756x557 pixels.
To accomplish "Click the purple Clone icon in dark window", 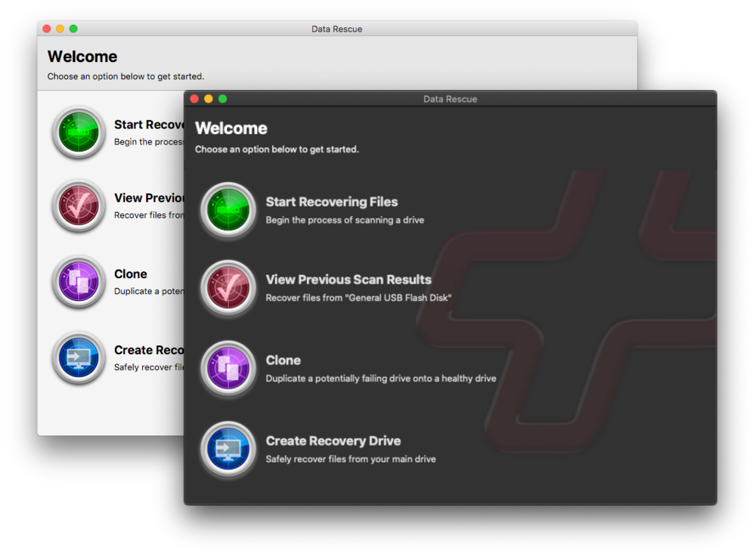I will [x=228, y=369].
